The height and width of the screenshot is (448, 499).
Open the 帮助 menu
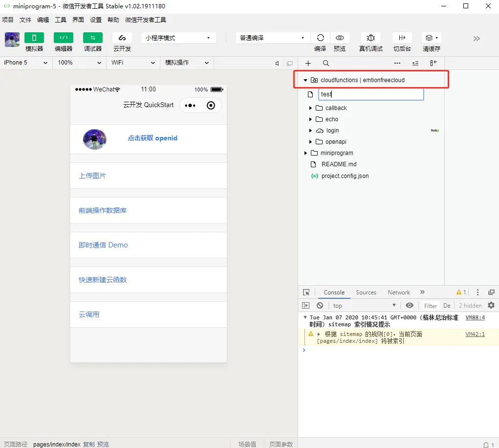coord(113,20)
